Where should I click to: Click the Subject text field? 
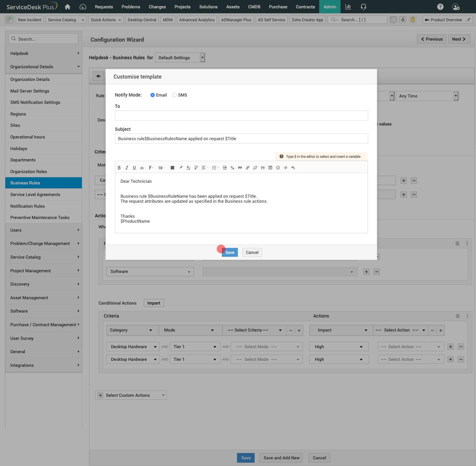coord(241,138)
